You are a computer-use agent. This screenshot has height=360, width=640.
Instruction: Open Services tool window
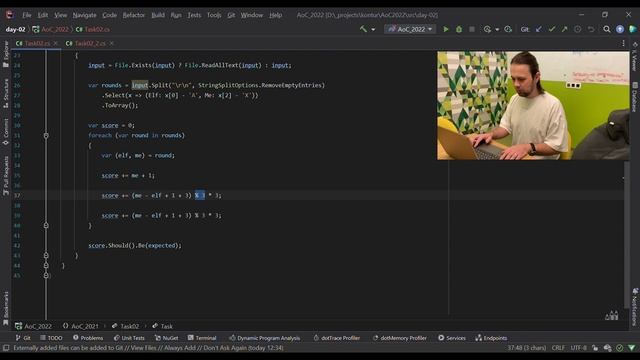pos(452,338)
